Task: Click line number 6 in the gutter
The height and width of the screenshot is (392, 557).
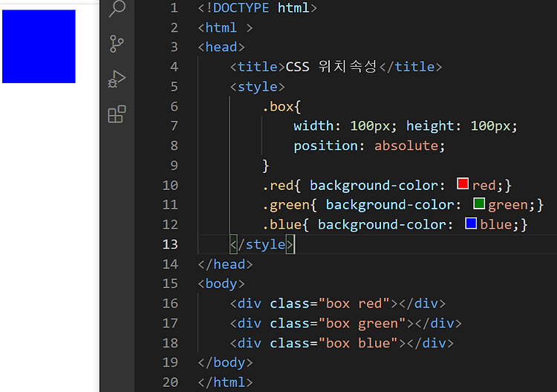Action: coord(174,106)
